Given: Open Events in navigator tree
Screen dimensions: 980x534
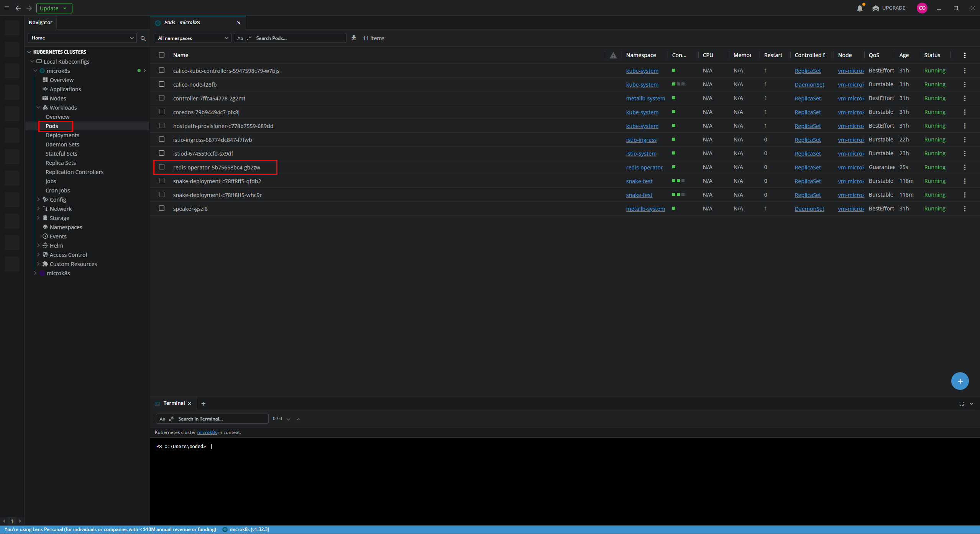Looking at the screenshot, I should 58,237.
